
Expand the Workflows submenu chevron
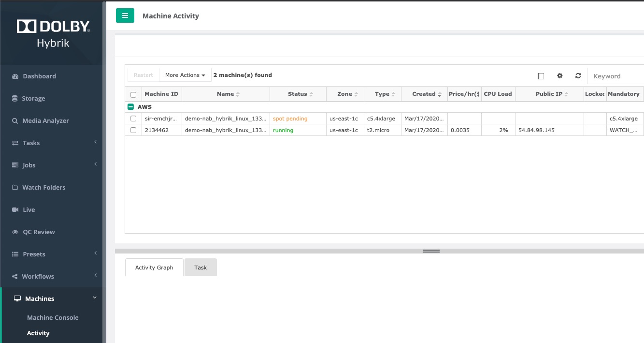click(x=96, y=275)
